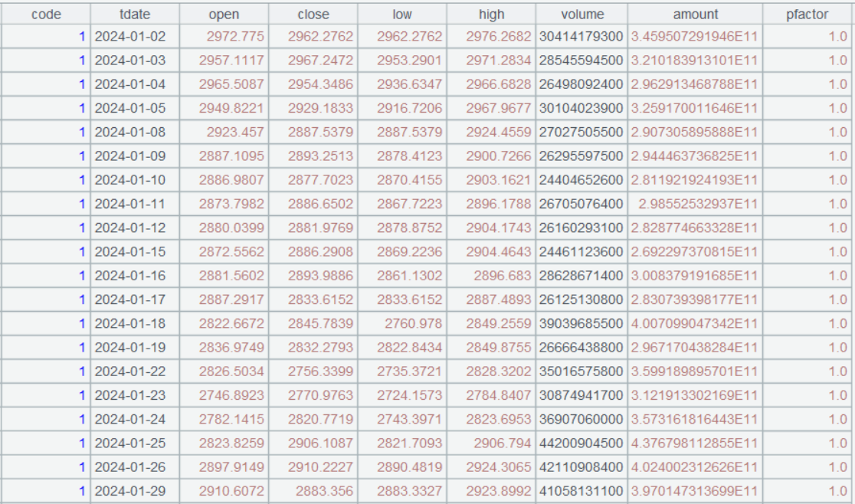Click date cell 2024-01-26
This screenshot has height=504, width=855.
coord(135,468)
